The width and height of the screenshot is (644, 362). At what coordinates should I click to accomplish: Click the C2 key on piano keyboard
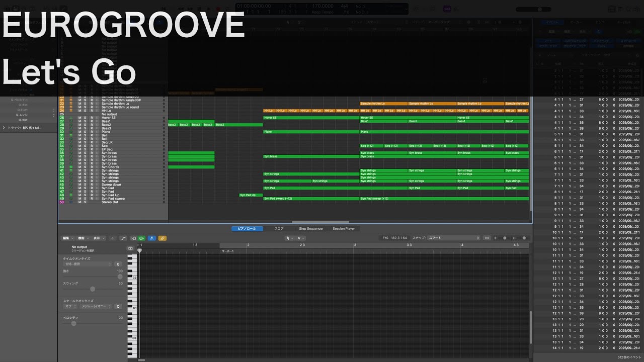pyautogui.click(x=133, y=278)
